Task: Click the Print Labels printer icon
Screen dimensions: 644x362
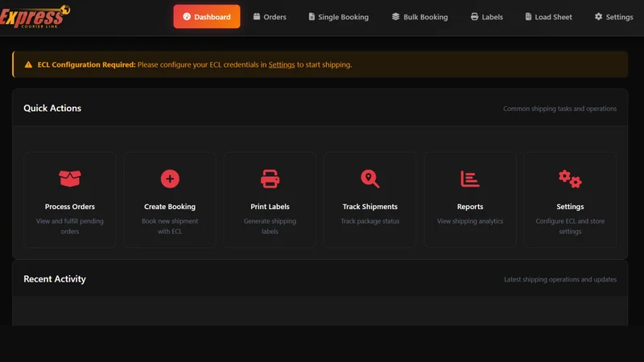Action: click(x=270, y=179)
